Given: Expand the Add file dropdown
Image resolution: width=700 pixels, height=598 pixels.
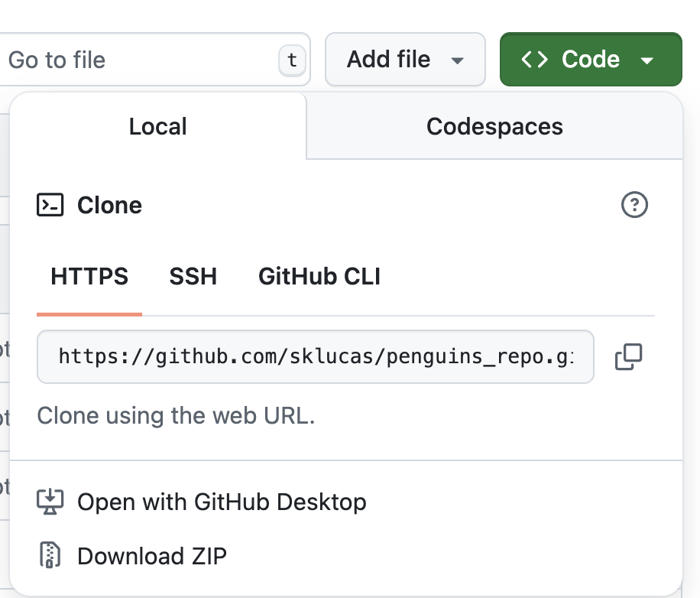Looking at the screenshot, I should 405,59.
